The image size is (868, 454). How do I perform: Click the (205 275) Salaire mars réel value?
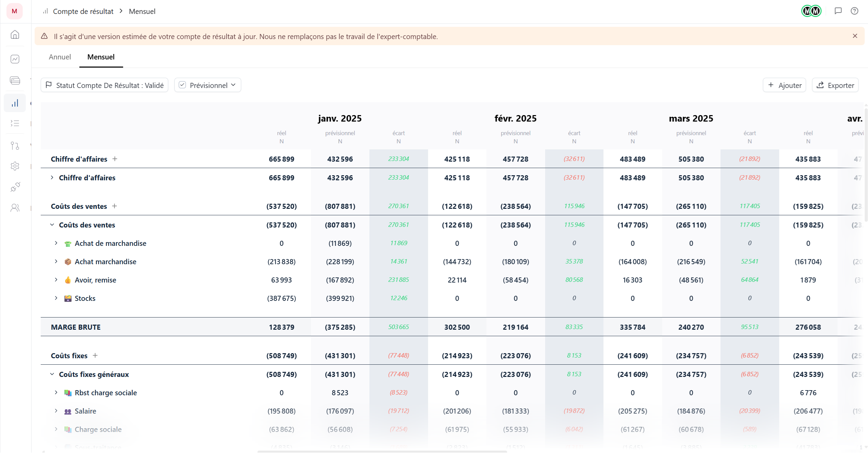pos(633,411)
